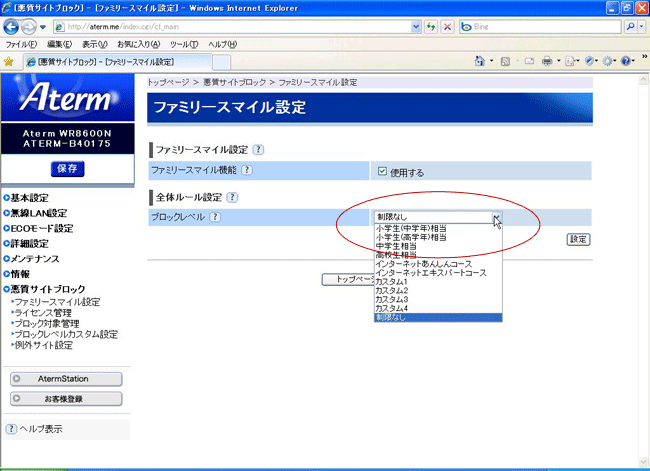This screenshot has height=471, width=650.
Task: Click the 設定 button
Action: coord(578,239)
